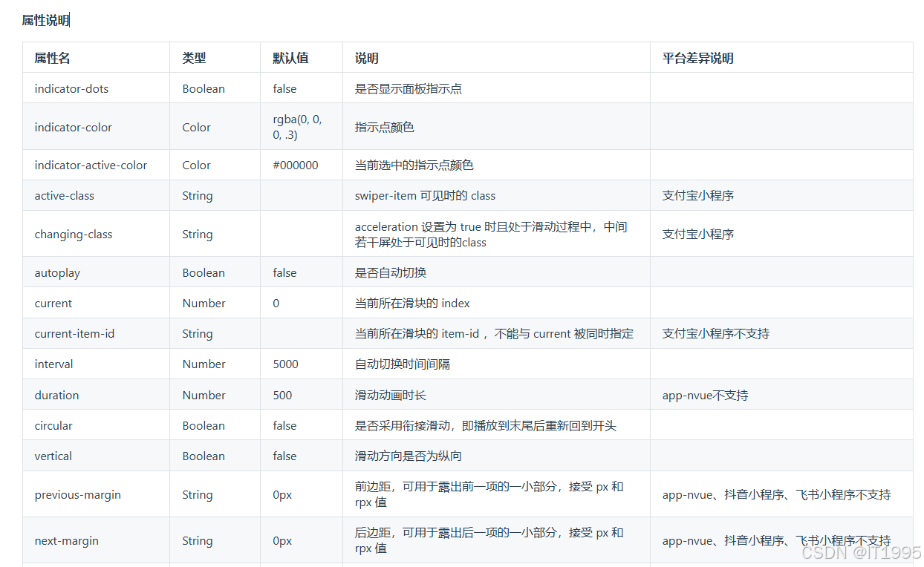924x567 pixels.
Task: Click 支付宝小程序 in changing-class row
Action: (698, 234)
